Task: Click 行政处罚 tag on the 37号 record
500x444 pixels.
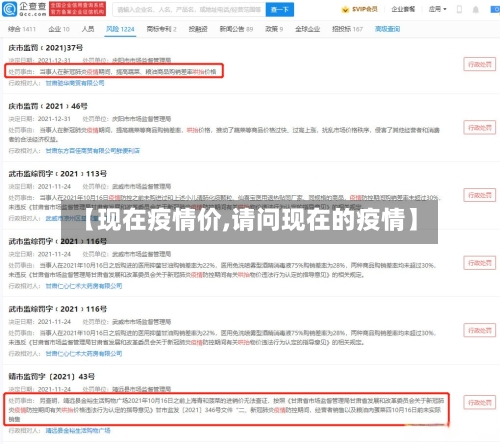Action: click(x=480, y=64)
